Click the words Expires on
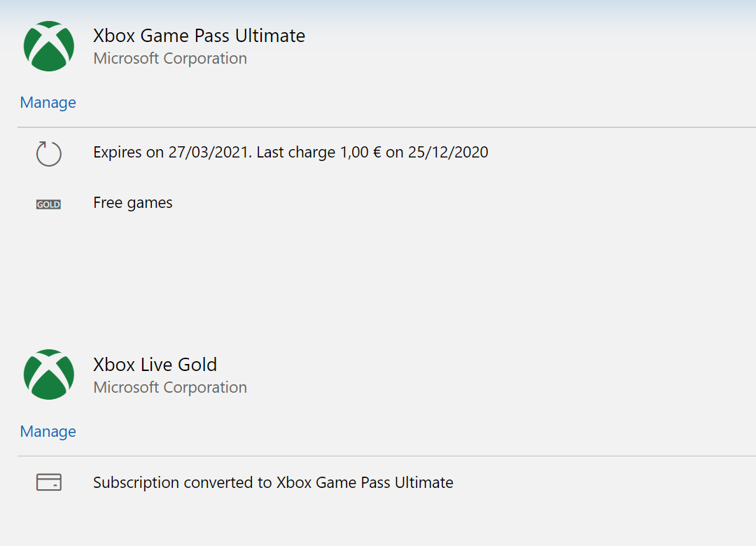The image size is (756, 546). (x=128, y=153)
